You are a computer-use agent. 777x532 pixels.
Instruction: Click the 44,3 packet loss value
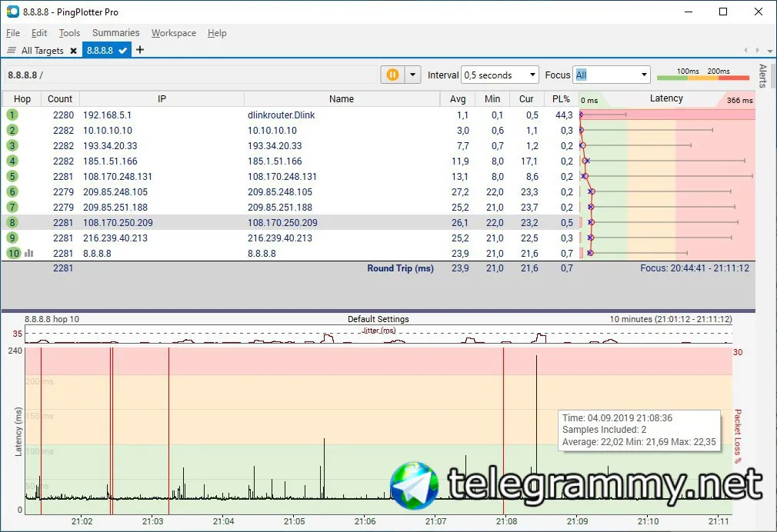564,115
